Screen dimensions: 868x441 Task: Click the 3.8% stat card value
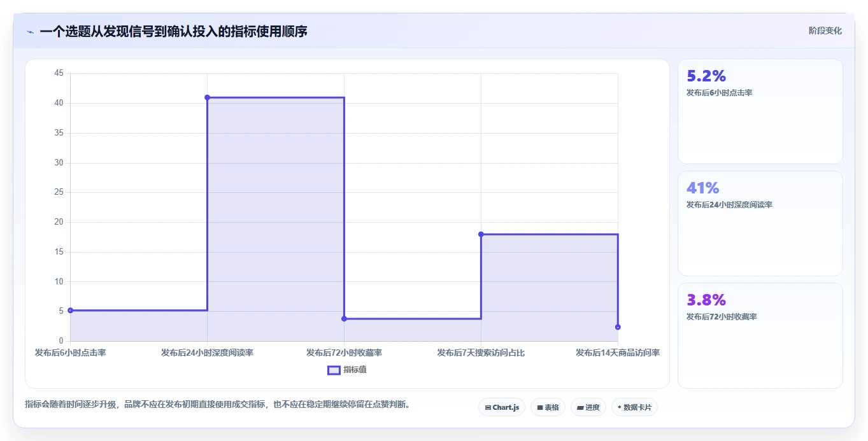point(706,300)
